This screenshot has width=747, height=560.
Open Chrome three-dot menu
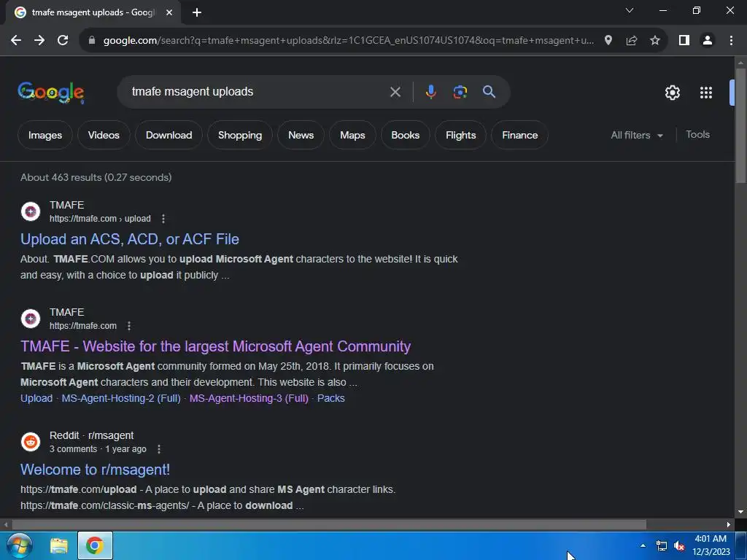tap(731, 41)
